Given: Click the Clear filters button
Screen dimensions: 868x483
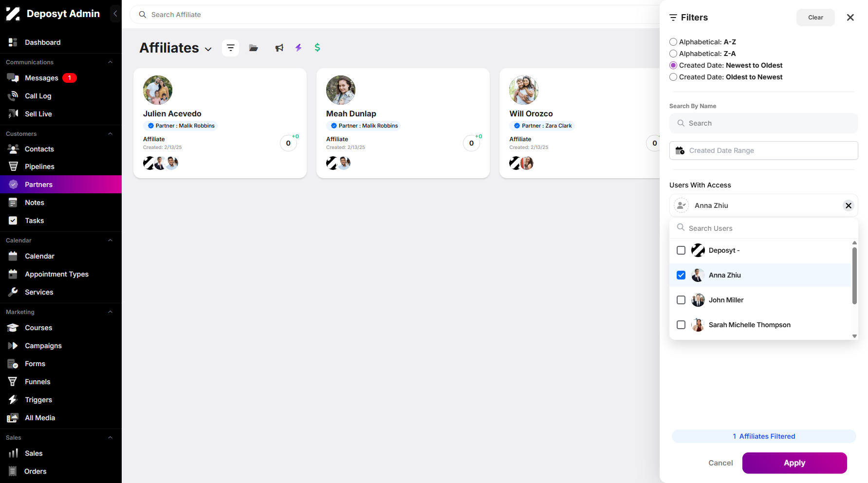Looking at the screenshot, I should coord(815,18).
